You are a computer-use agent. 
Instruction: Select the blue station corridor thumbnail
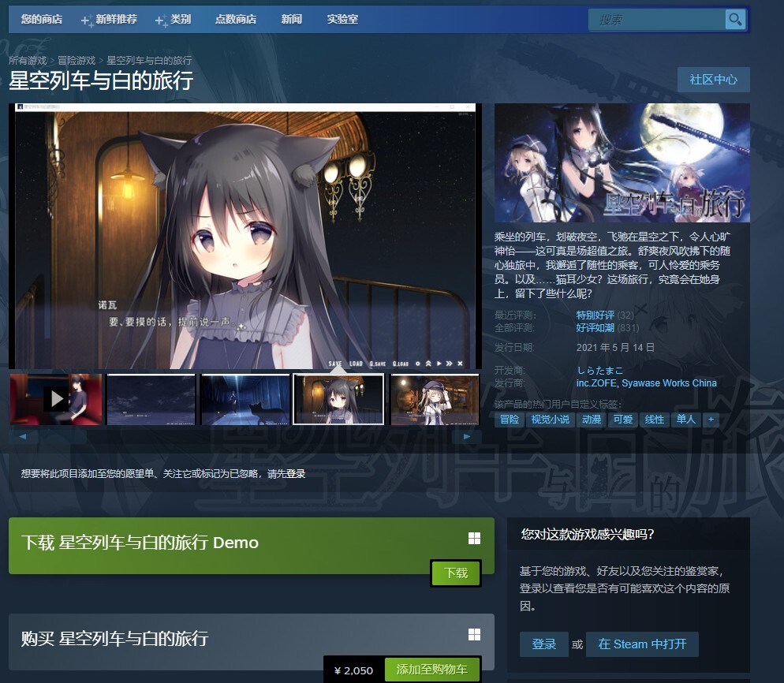coord(245,399)
